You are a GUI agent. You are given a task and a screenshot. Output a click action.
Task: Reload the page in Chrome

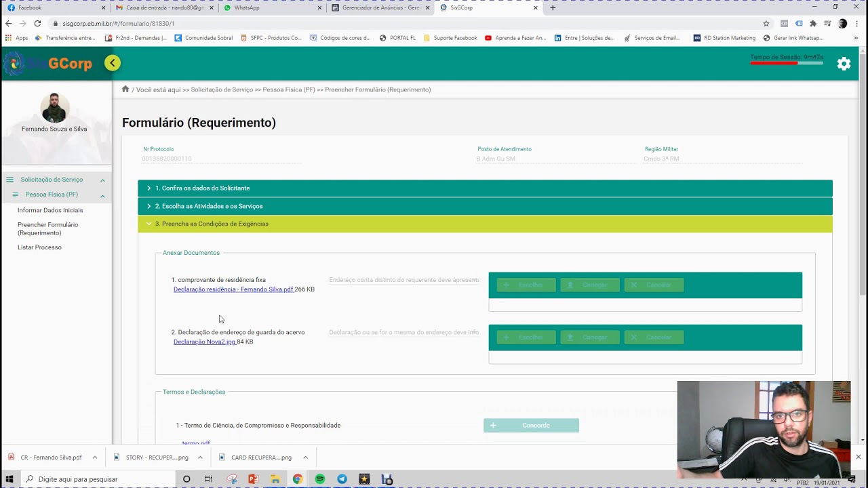pyautogui.click(x=37, y=23)
